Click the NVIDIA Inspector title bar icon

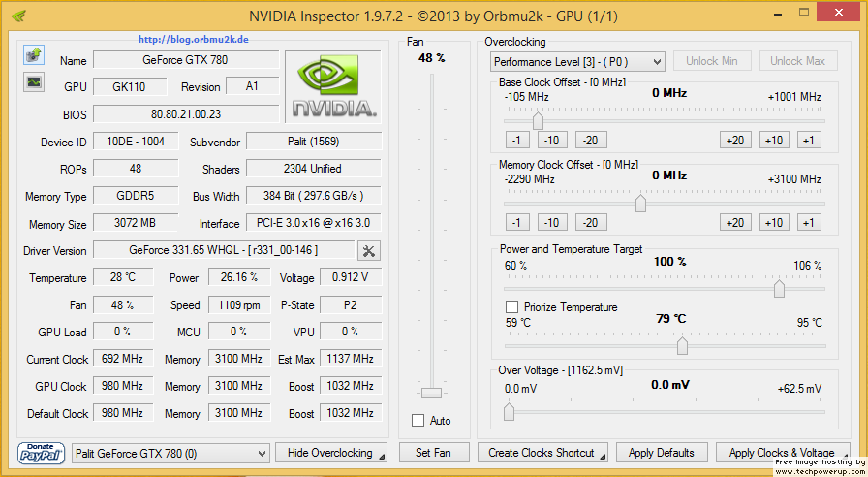(x=18, y=16)
